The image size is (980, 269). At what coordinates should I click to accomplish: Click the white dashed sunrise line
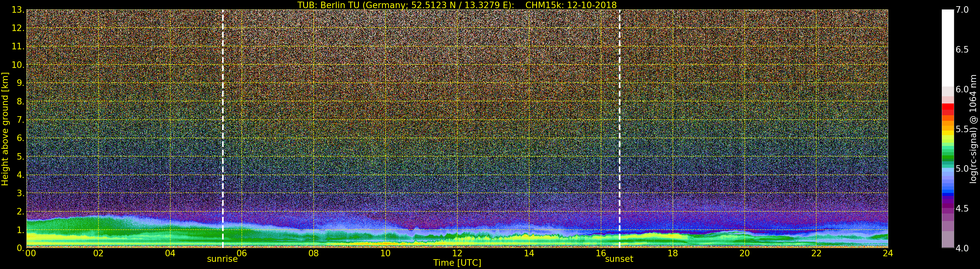point(223,129)
